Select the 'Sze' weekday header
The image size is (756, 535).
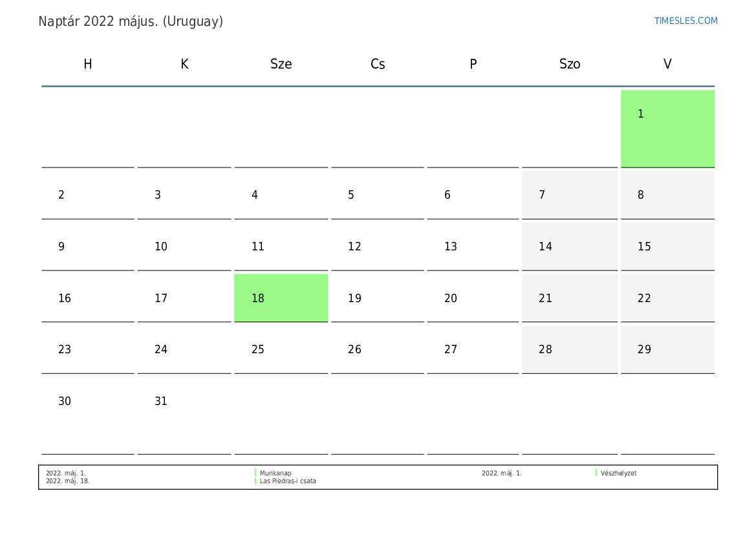coord(281,63)
